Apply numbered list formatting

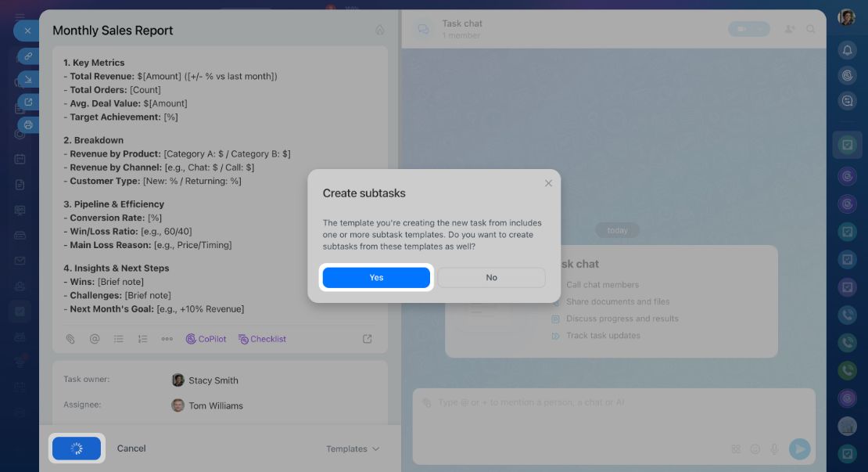click(143, 339)
